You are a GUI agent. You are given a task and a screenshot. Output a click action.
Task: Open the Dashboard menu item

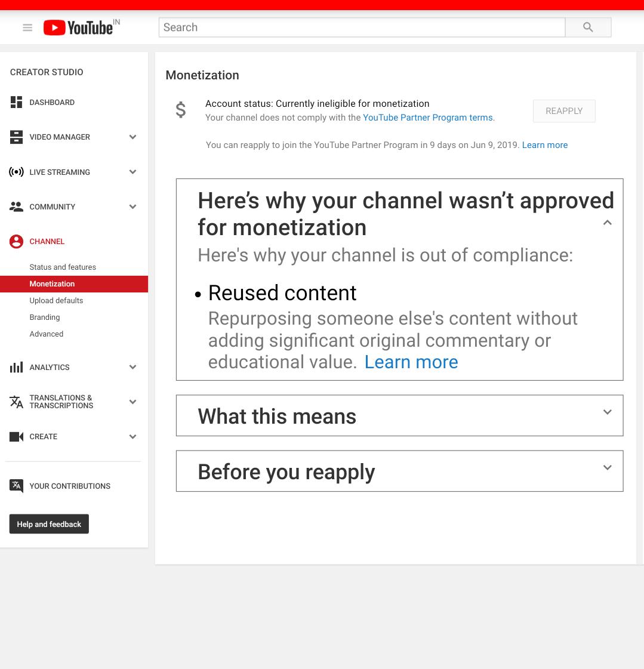52,103
